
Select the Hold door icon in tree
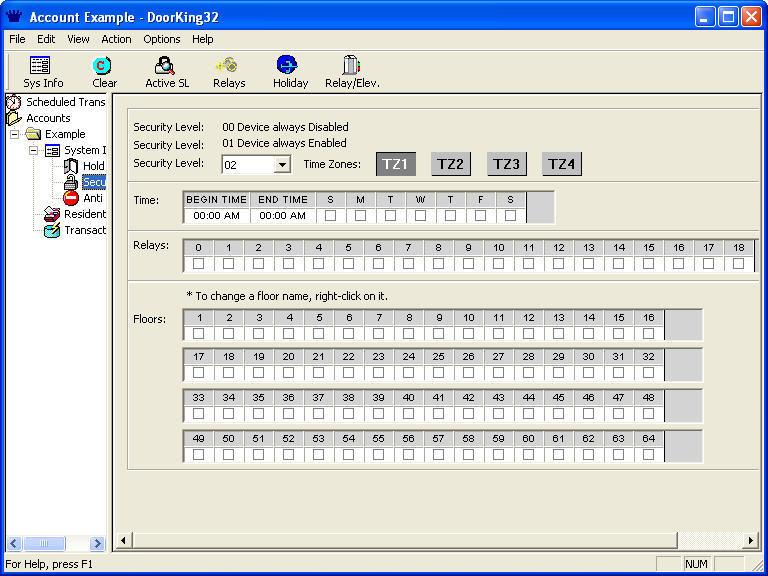coord(71,166)
